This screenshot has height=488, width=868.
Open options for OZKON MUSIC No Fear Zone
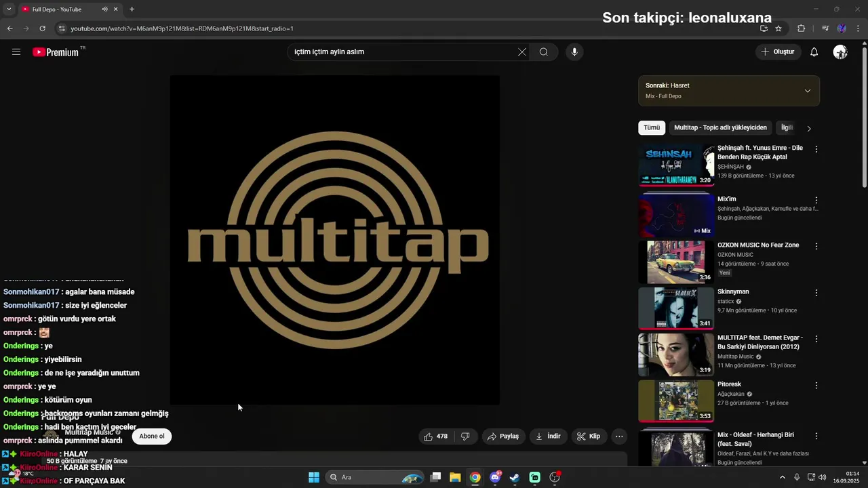[816, 246]
